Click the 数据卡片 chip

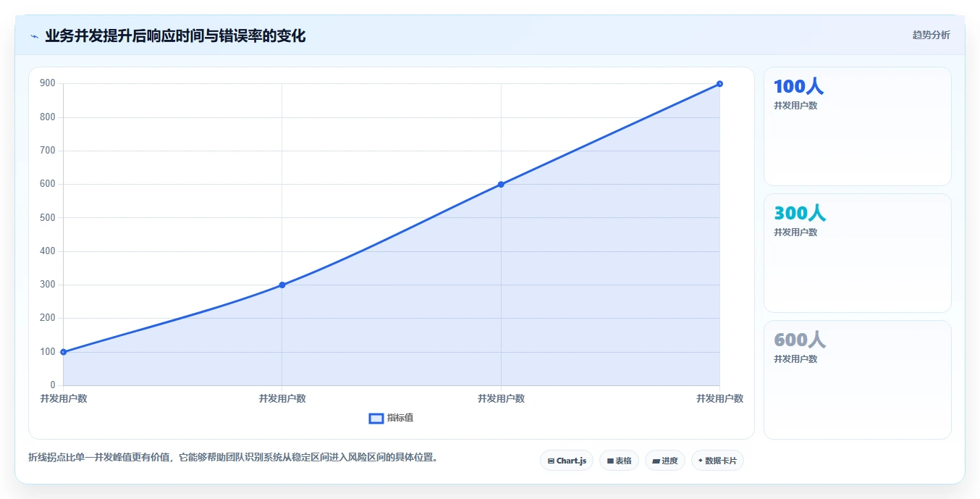(717, 461)
